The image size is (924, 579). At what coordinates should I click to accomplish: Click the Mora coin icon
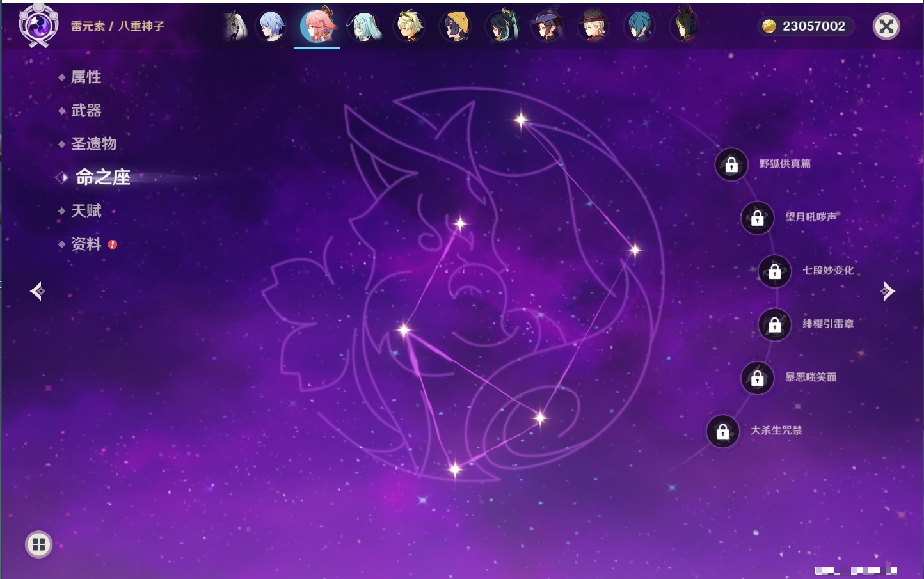click(x=769, y=26)
